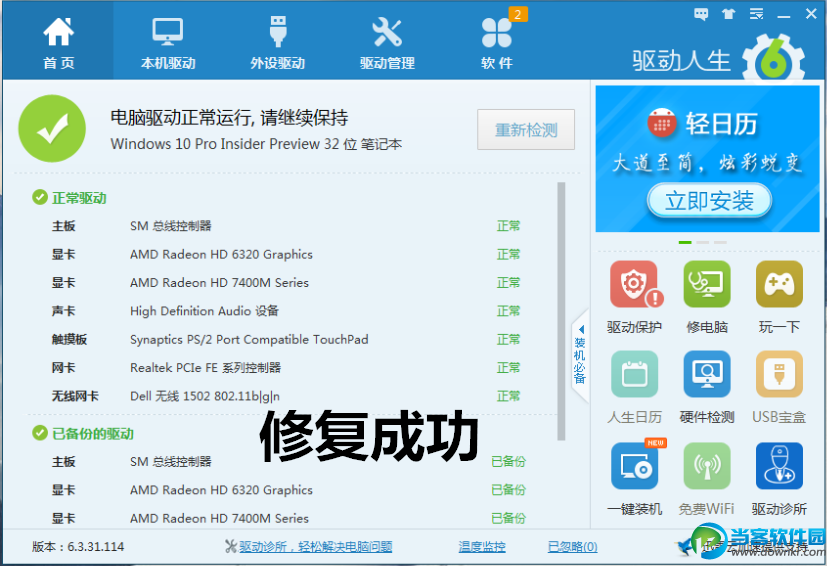
Task: Select the second banner carousel indicator
Action: coord(703,242)
